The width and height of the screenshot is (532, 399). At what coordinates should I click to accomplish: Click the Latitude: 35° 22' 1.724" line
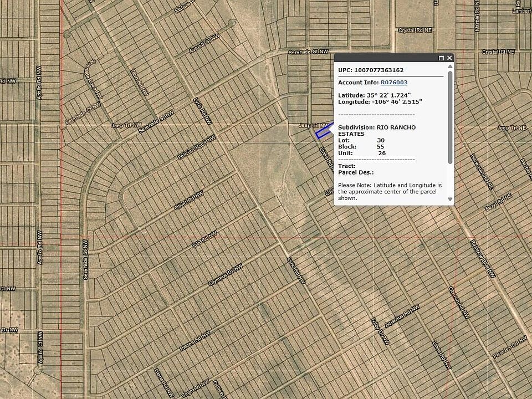click(x=375, y=95)
